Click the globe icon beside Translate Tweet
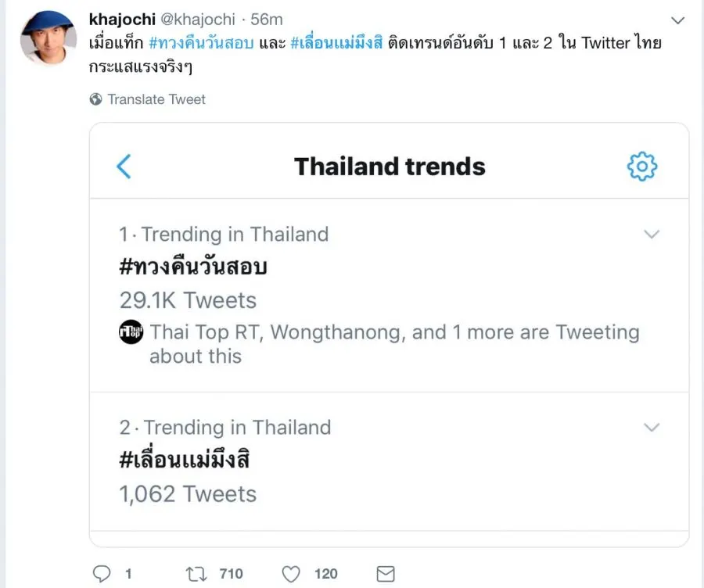This screenshot has height=588, width=704. [96, 99]
